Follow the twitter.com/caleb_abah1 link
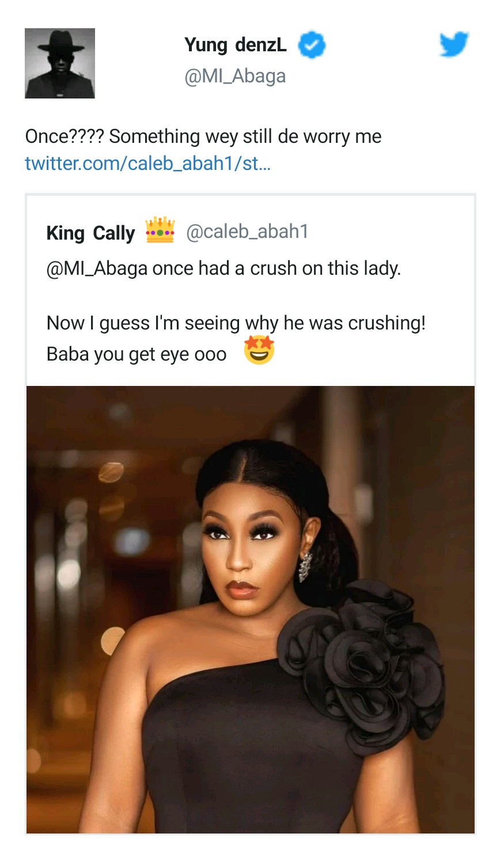 (x=147, y=164)
